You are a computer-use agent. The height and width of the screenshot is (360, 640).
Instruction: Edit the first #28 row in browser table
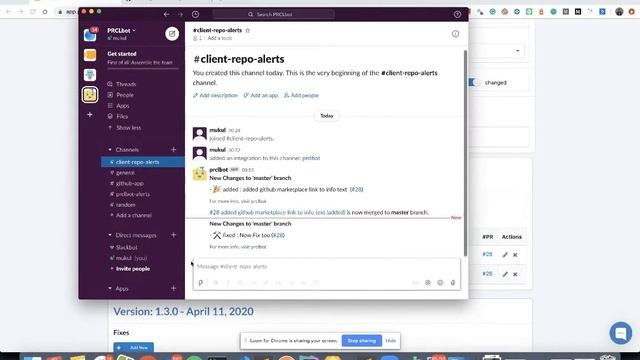[x=505, y=255]
